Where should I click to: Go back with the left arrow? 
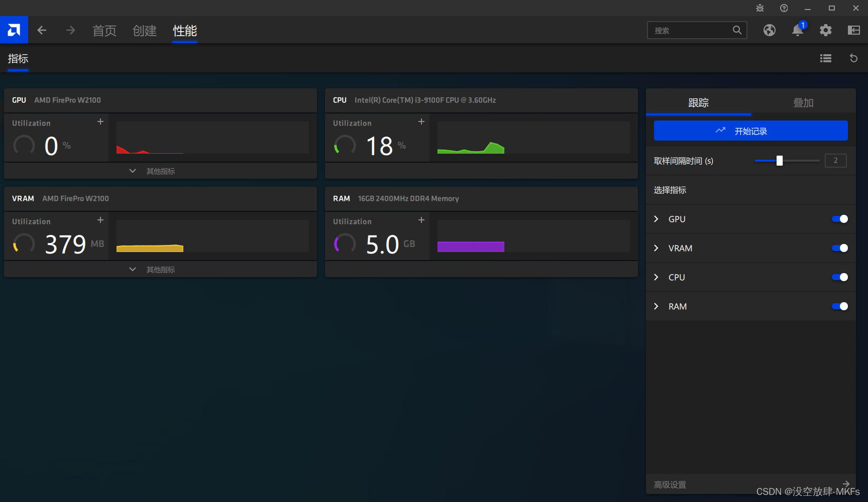42,31
